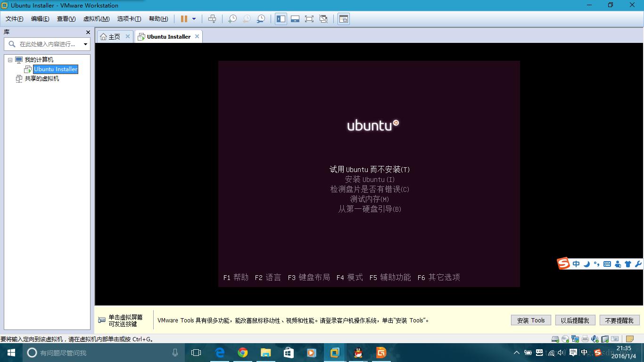This screenshot has width=644, height=362.
Task: Click F5 辅助功能 in the boot screen
Action: coord(390,277)
